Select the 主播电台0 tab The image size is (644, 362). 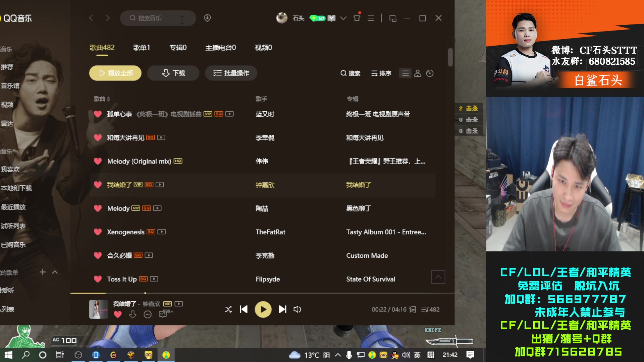coord(221,48)
